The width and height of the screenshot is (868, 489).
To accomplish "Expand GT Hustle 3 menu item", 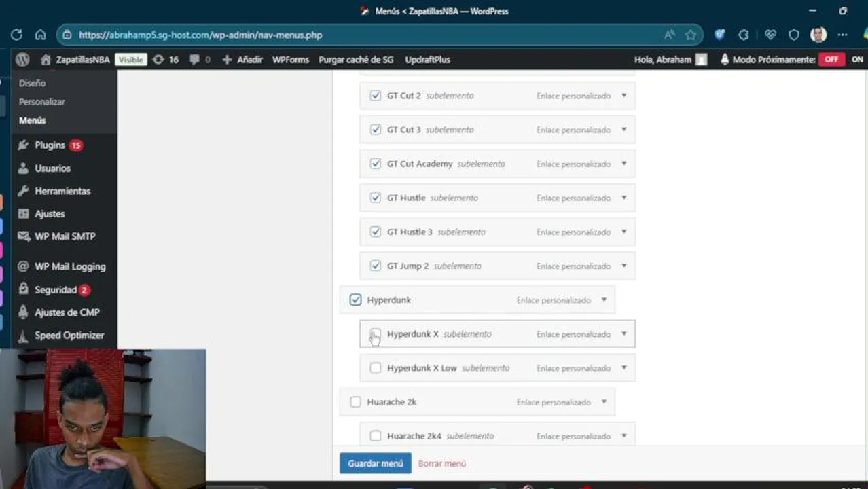I will [x=624, y=232].
